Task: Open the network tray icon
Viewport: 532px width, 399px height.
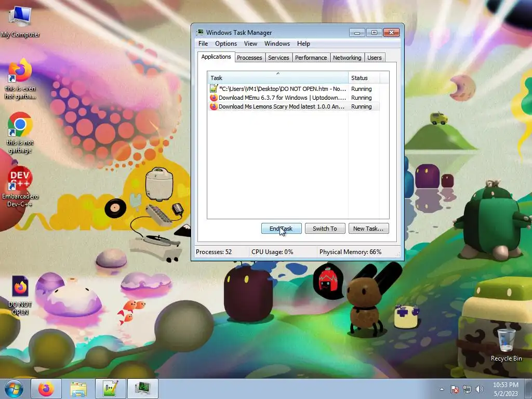Action: (467, 389)
